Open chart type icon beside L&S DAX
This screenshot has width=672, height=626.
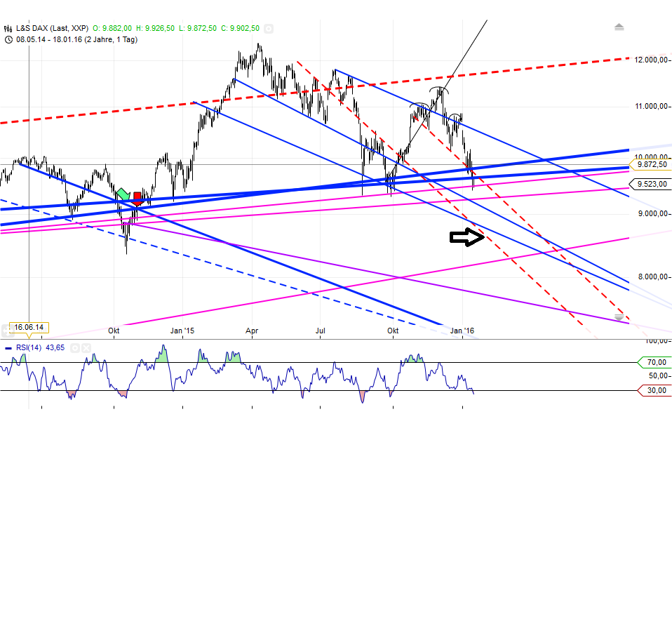pyautogui.click(x=8, y=29)
